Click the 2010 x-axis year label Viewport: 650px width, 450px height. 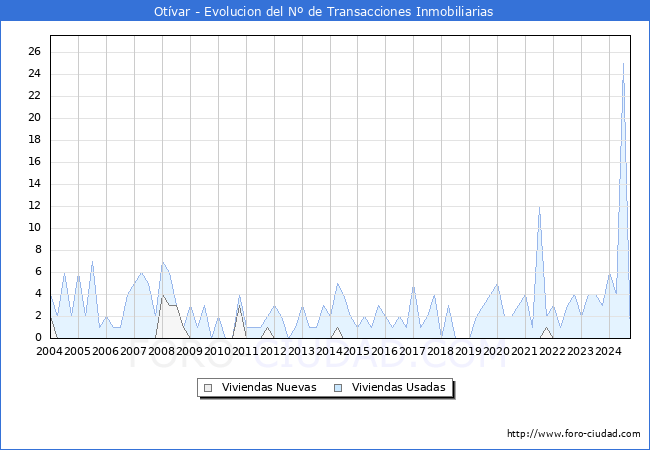point(217,351)
